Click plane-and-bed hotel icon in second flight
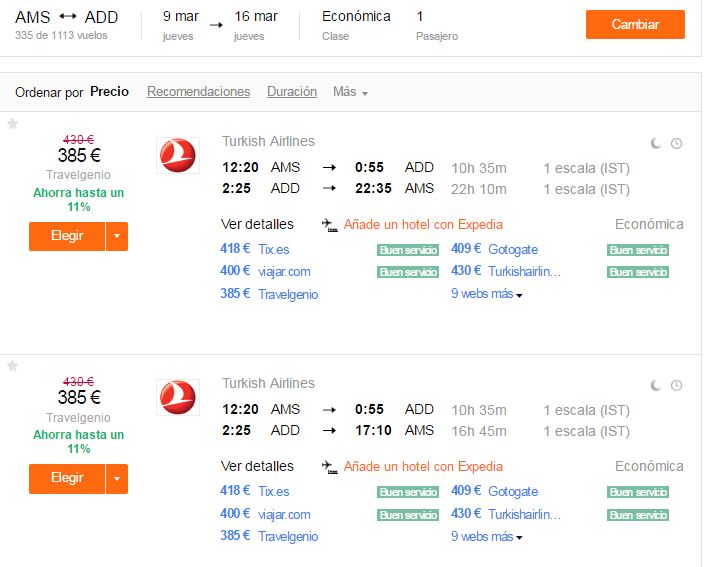The height and width of the screenshot is (567, 707). point(330,466)
